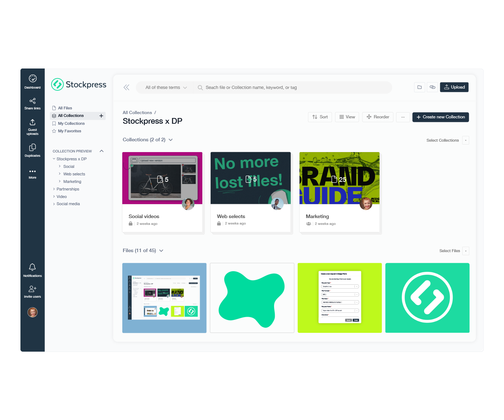Open the Select Collections dropdown arrow

[x=466, y=140]
